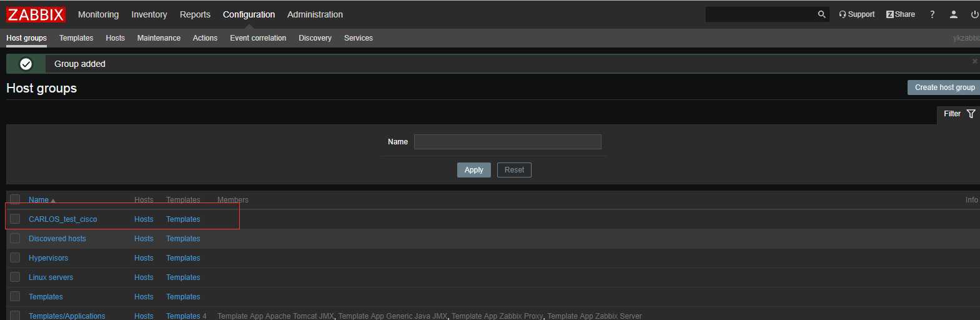Open Hosts link for Hypervisors
The width and height of the screenshot is (980, 320).
(144, 258)
